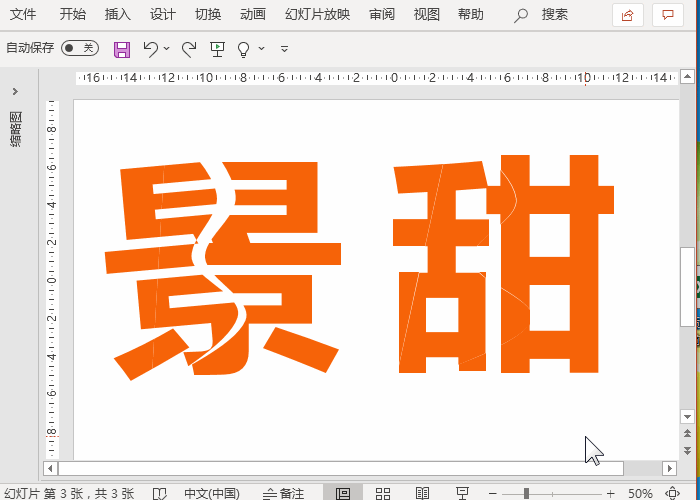Redo the last action
Image resolution: width=700 pixels, height=500 pixels.
point(189,49)
